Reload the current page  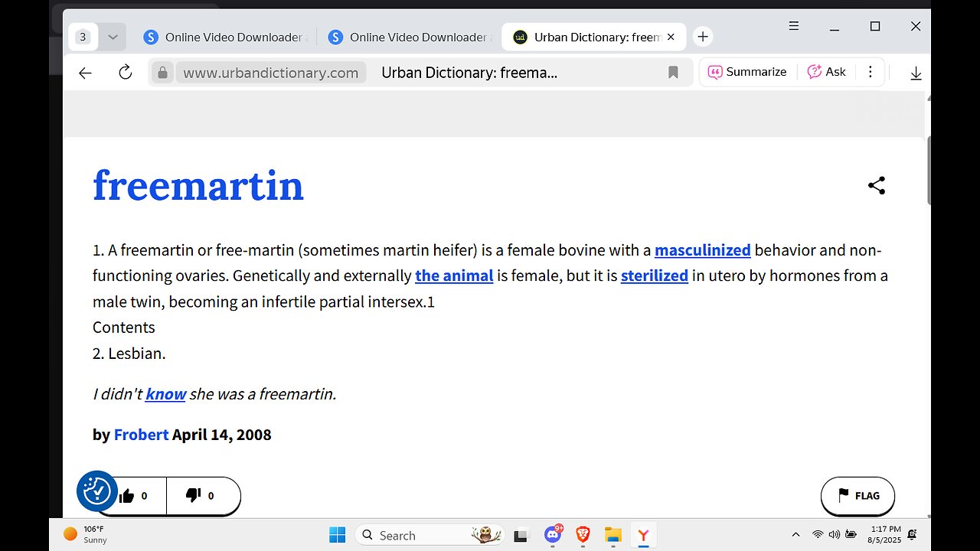point(125,72)
